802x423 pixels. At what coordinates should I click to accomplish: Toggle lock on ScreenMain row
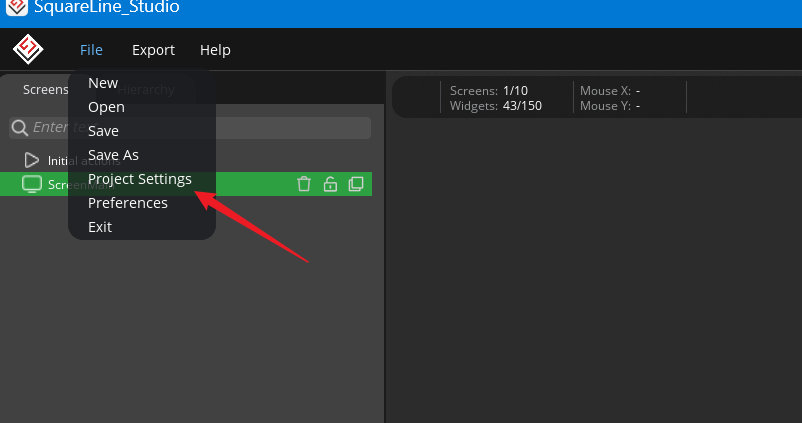[330, 184]
